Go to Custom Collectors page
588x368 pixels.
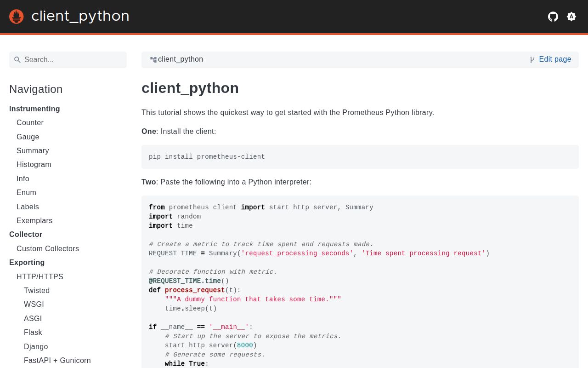(48, 249)
